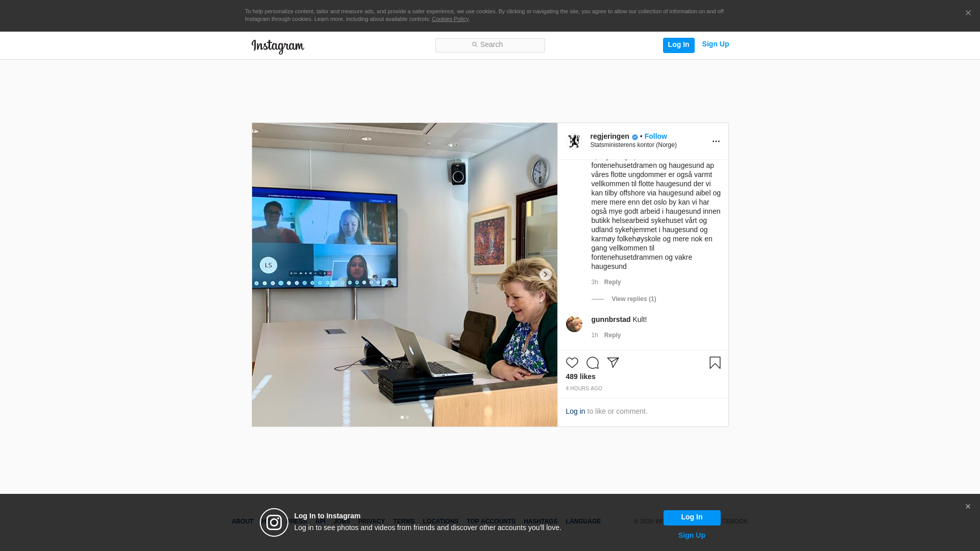Dismiss the cookie notice banner
The height and width of the screenshot is (551, 980).
[x=968, y=13]
